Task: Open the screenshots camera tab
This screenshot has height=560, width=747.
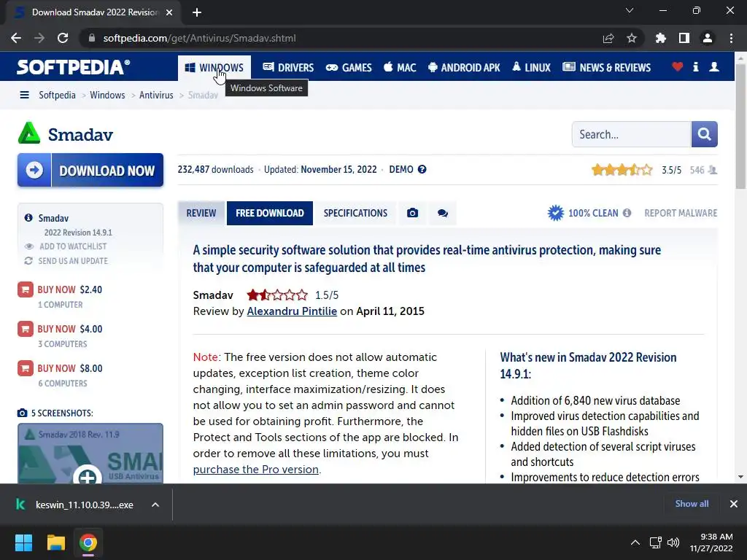Action: pyautogui.click(x=413, y=214)
